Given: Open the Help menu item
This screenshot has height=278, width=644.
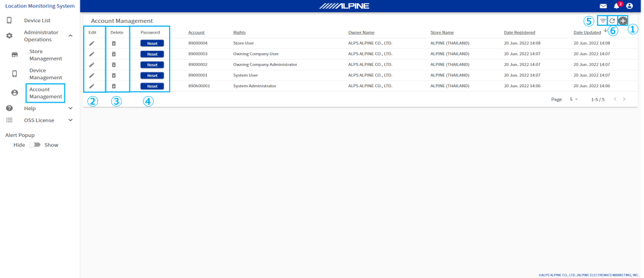Looking at the screenshot, I should [x=30, y=108].
